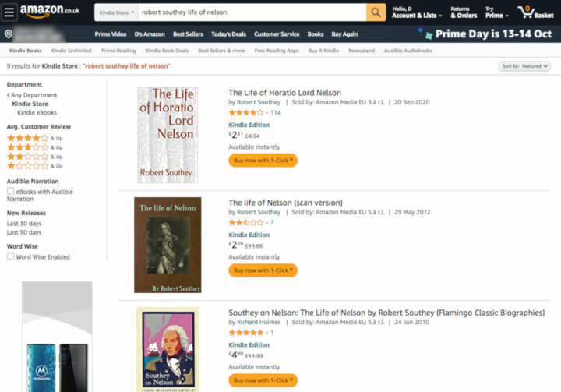Image resolution: width=561 pixels, height=392 pixels.
Task: Expand the Account & Lists menu
Action: (x=414, y=12)
